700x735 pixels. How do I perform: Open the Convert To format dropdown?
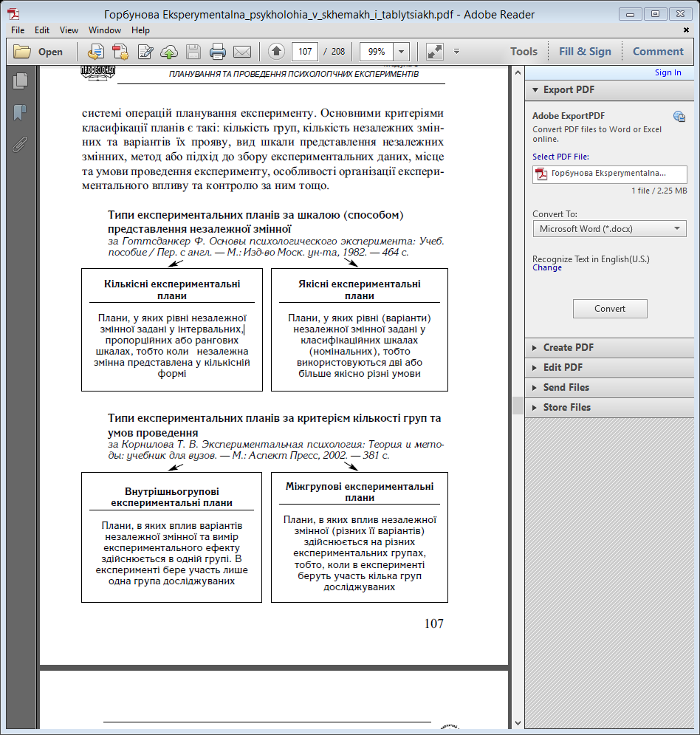click(609, 229)
